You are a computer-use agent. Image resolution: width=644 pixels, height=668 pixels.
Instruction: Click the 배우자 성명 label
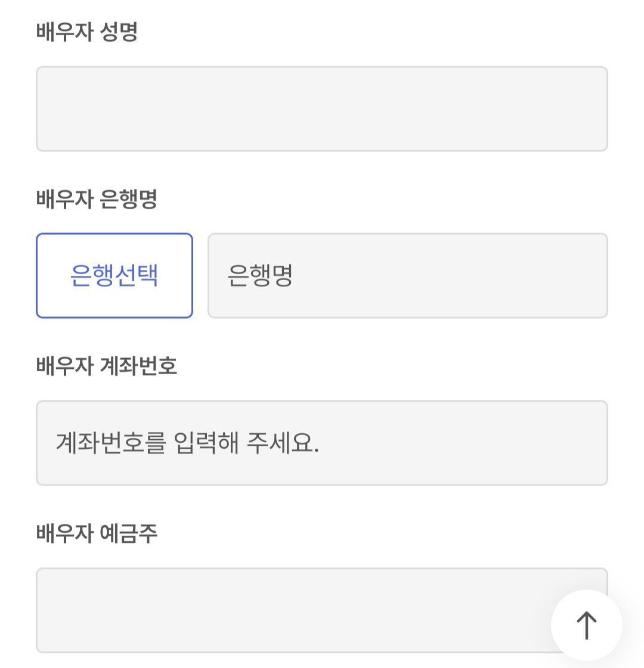pos(87,32)
